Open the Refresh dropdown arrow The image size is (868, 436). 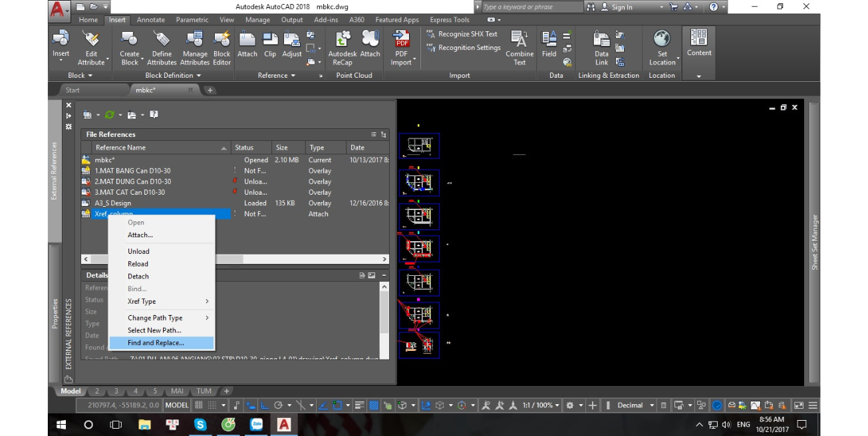[x=120, y=116]
